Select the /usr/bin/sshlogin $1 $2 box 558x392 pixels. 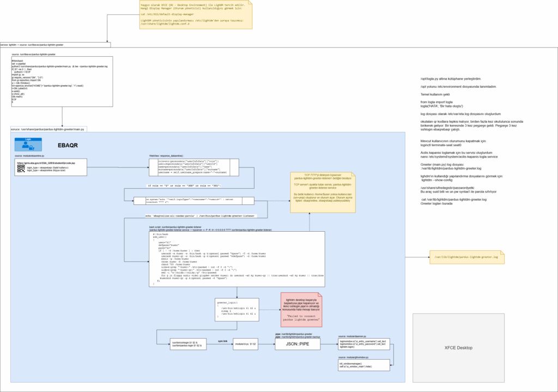click(x=188, y=344)
